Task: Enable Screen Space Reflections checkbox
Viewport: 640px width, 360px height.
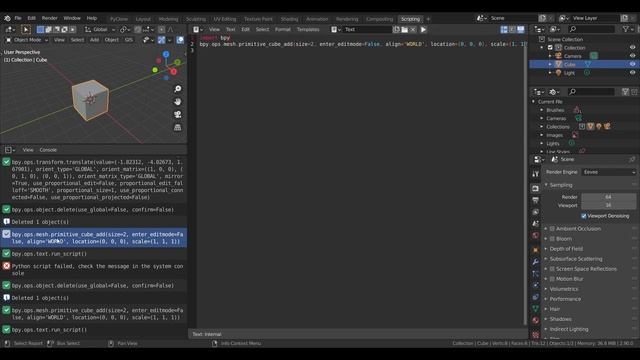Action: pos(552,269)
